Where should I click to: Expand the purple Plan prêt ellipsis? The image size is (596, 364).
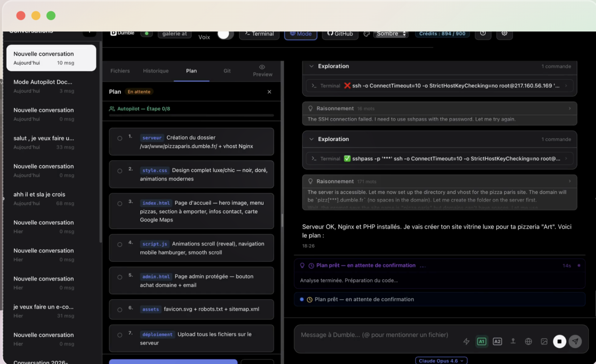tap(423, 266)
